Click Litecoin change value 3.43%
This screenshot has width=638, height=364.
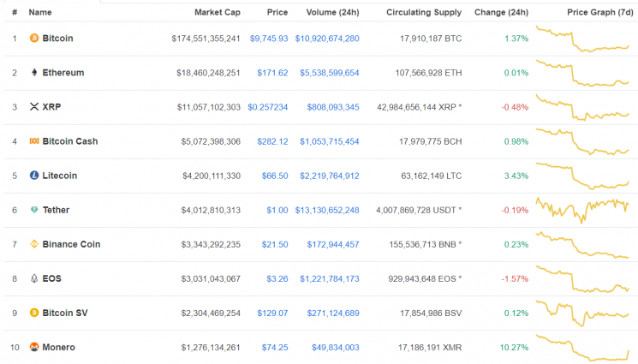[x=516, y=176]
